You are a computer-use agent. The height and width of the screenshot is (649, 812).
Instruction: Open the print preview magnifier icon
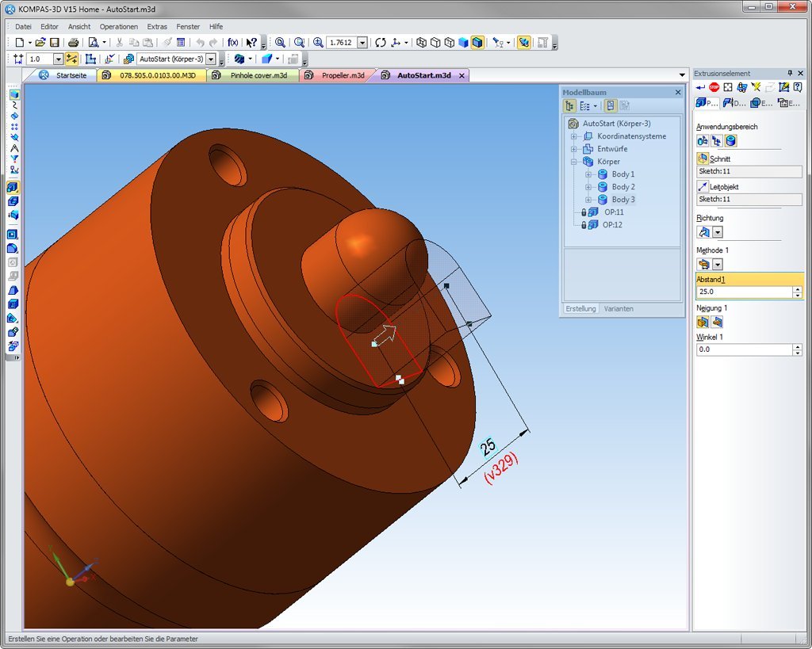pos(94,43)
